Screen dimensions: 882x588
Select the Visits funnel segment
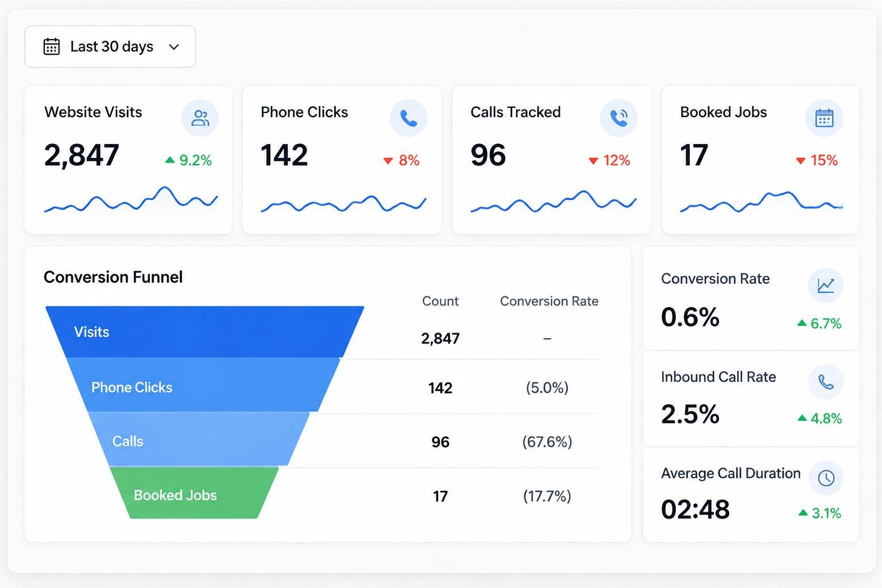coord(204,332)
